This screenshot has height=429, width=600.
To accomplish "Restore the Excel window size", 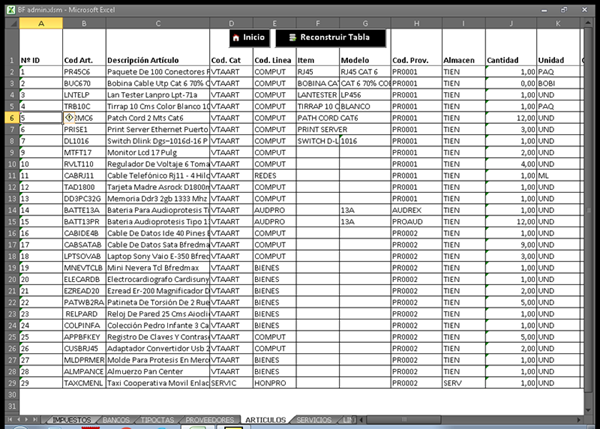I will pos(564,10).
